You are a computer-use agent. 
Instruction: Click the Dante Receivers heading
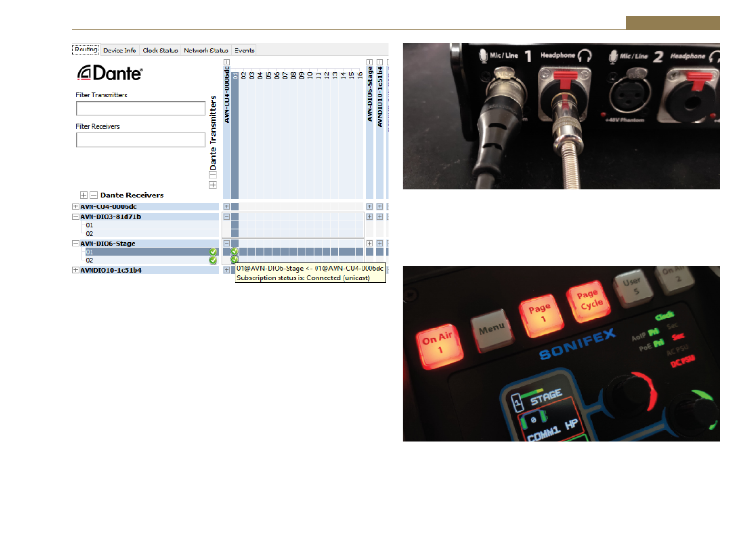[132, 195]
